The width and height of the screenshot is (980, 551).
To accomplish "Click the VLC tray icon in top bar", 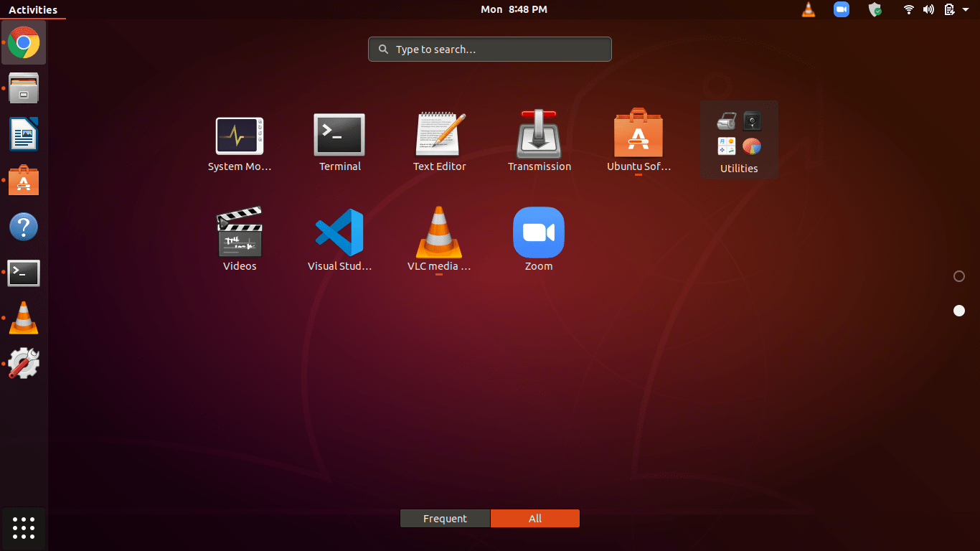I will (809, 9).
